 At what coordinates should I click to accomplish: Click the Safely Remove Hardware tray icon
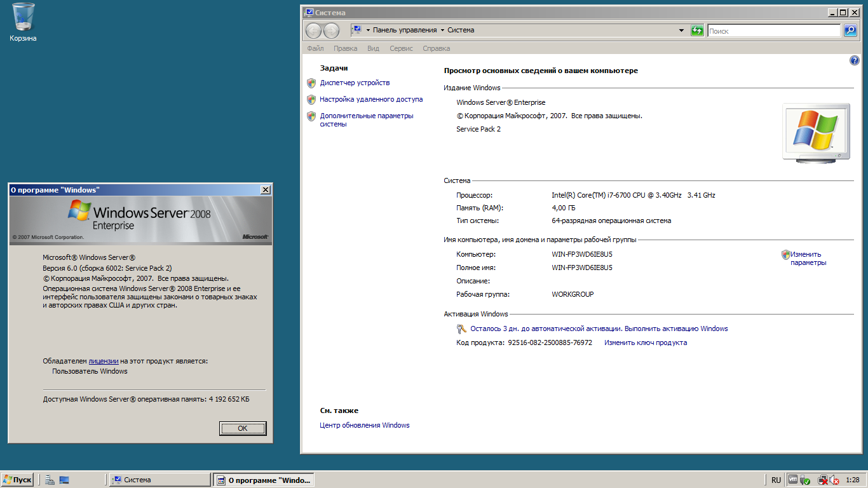tap(805, 480)
